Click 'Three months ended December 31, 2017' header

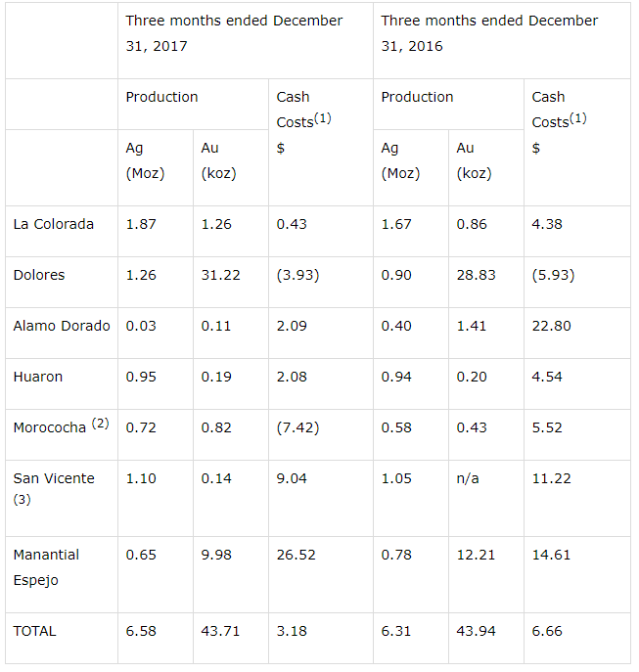(234, 33)
